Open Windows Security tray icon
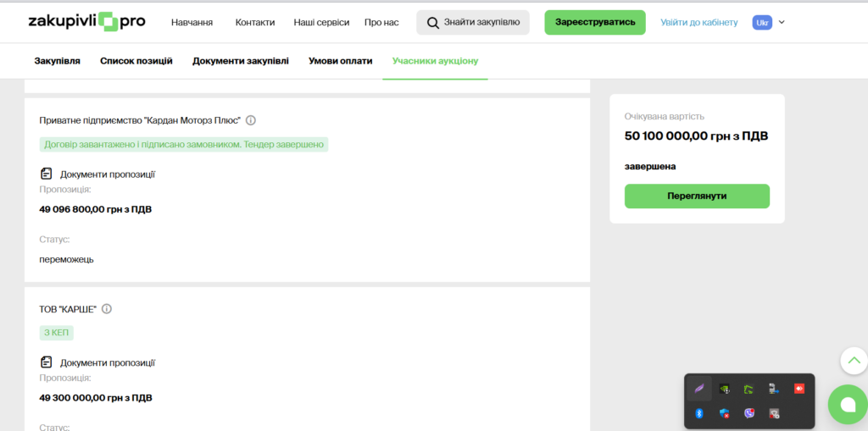Screen dimensions: 868x431 coord(724,413)
